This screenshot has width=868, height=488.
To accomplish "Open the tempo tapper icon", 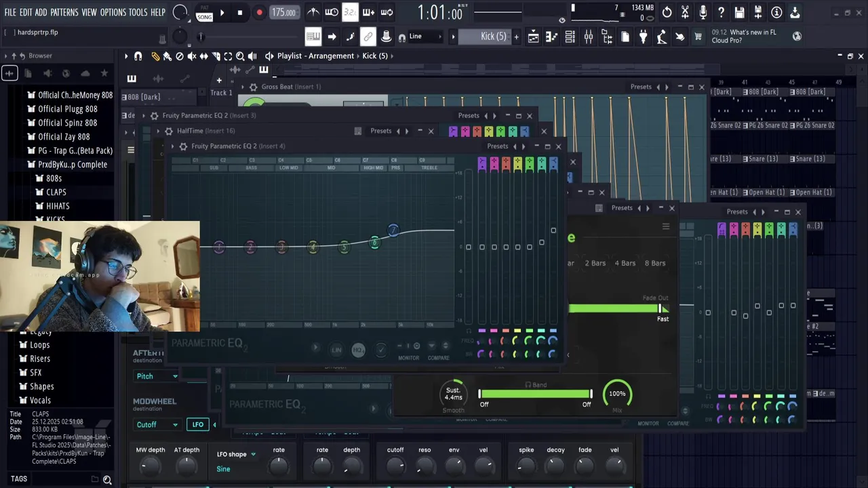I will coord(661,37).
